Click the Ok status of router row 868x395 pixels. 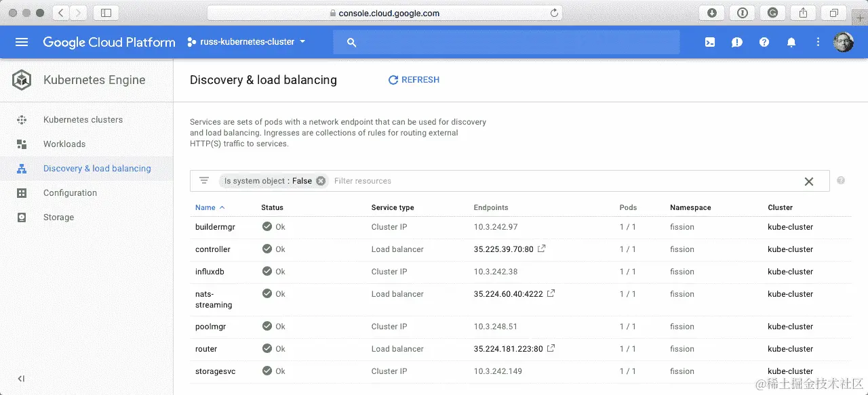pyautogui.click(x=274, y=349)
